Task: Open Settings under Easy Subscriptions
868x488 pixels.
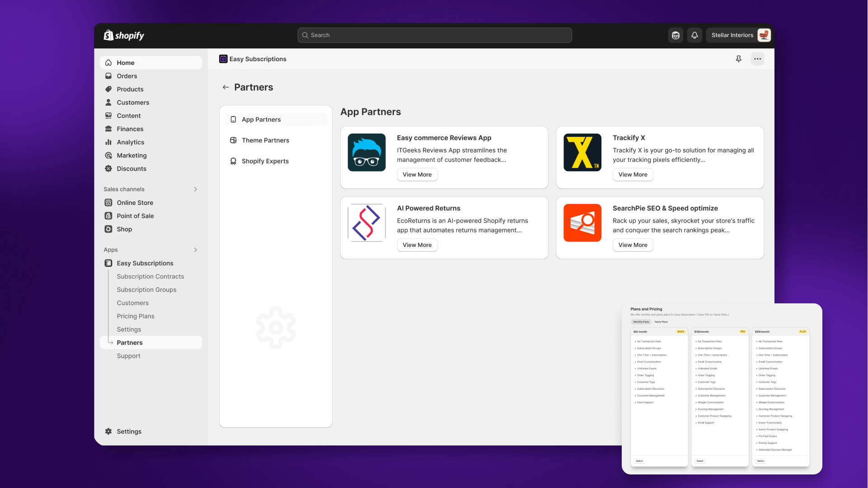Action: [x=129, y=330]
